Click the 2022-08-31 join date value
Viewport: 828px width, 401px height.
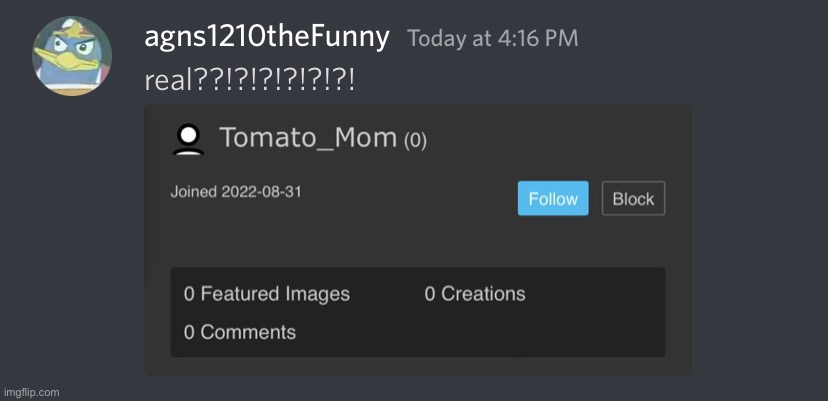[261, 191]
